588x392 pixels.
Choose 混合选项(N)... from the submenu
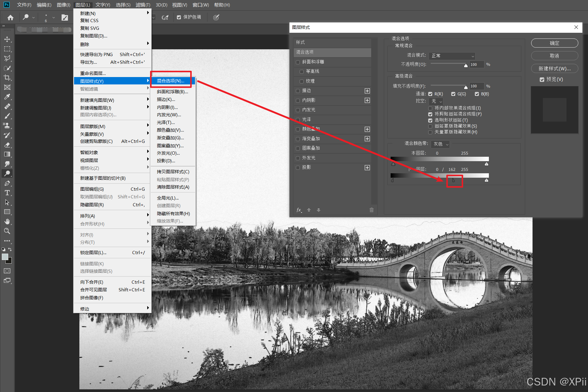pos(171,81)
